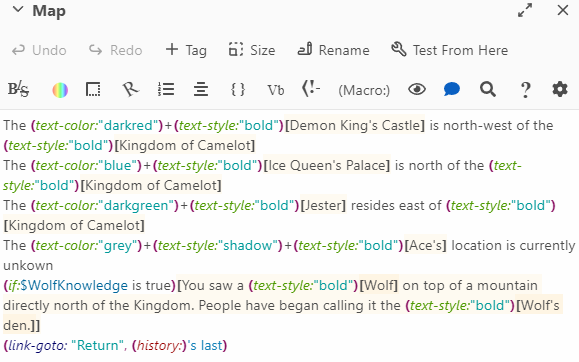579x362 pixels.
Task: Open the Size options
Action: (252, 50)
